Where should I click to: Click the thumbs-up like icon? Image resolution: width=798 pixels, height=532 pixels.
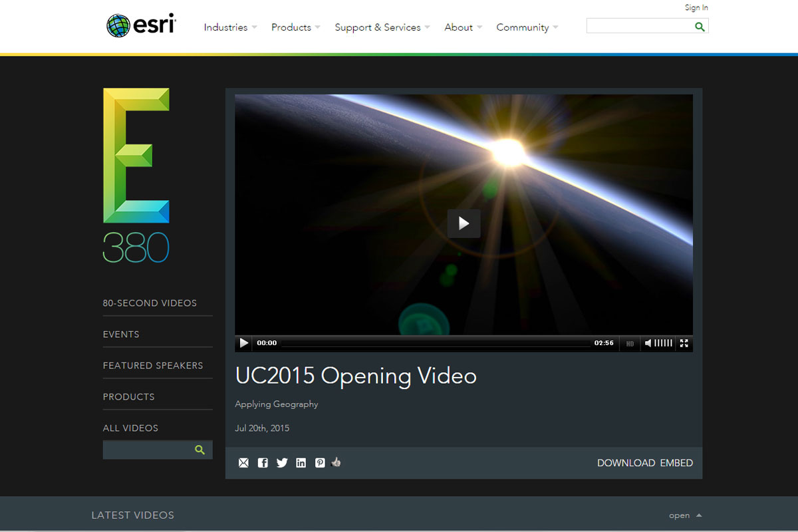336,462
